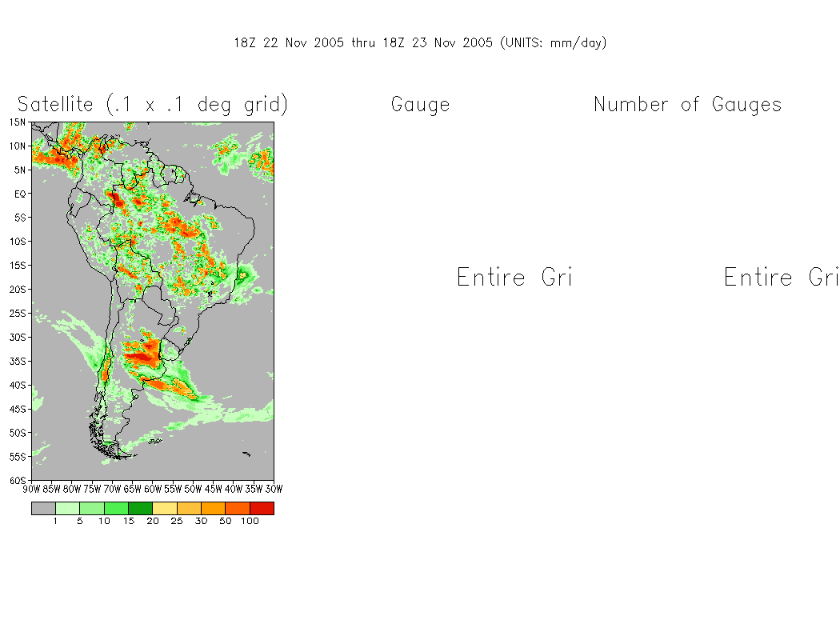The width and height of the screenshot is (840, 640).
Task: Click the '15' legend value label
Action: [x=129, y=521]
